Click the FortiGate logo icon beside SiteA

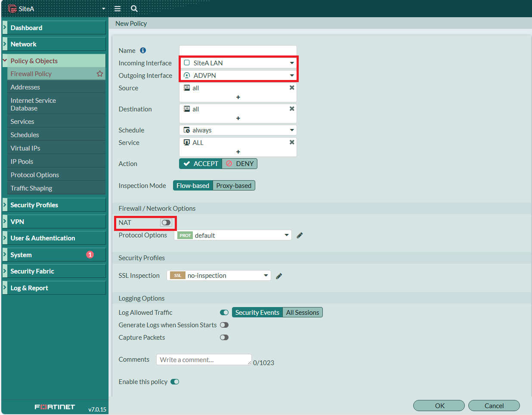12,9
